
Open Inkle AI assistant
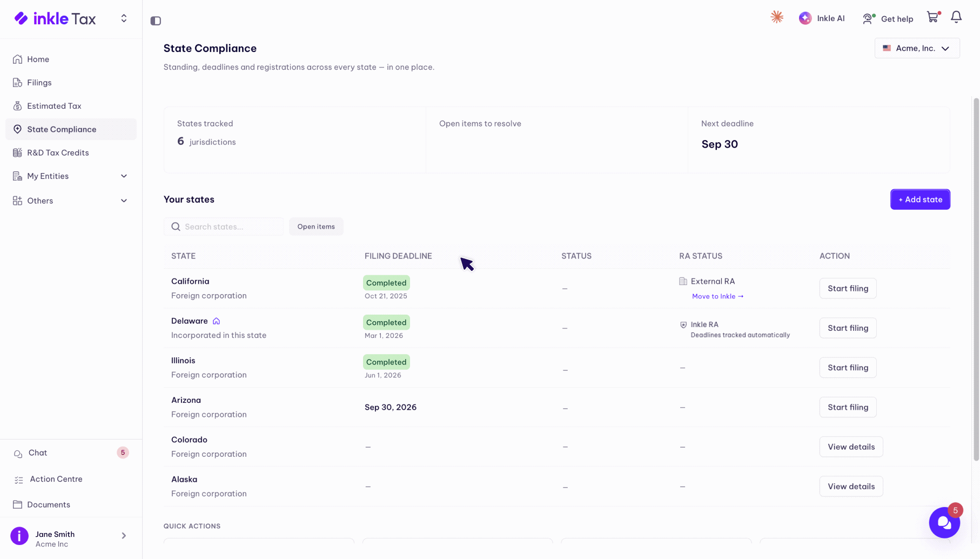[x=822, y=18]
